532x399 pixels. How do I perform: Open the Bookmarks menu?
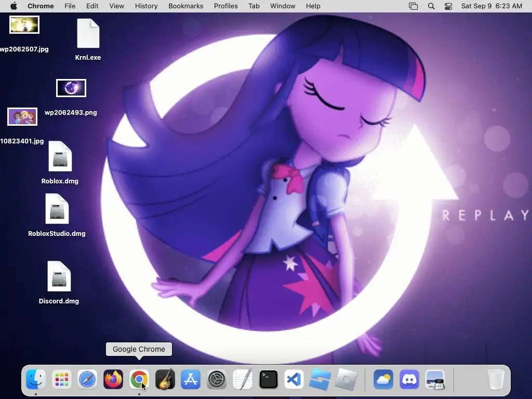(185, 6)
